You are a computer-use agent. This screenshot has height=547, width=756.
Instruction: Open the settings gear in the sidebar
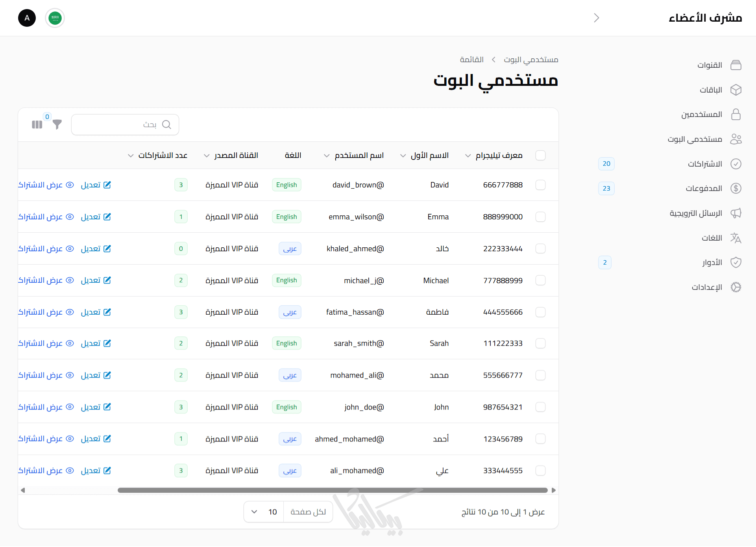coord(736,287)
